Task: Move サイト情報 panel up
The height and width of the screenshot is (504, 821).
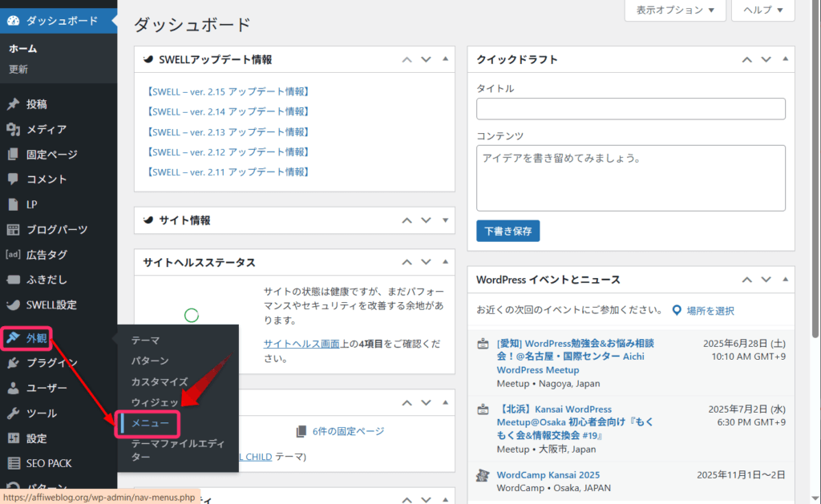Action: point(406,220)
